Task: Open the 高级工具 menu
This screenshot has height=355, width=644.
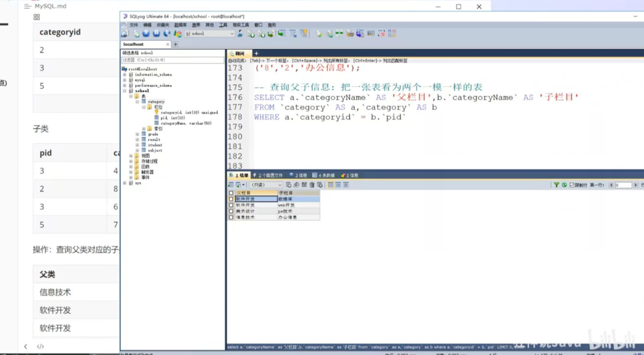Action: coord(241,25)
